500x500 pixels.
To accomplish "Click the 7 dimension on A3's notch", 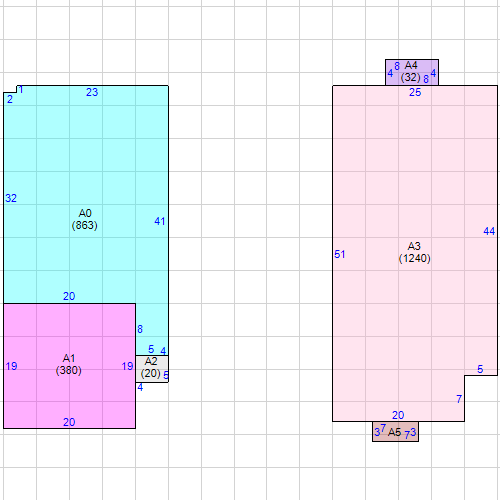I will pyautogui.click(x=459, y=399).
